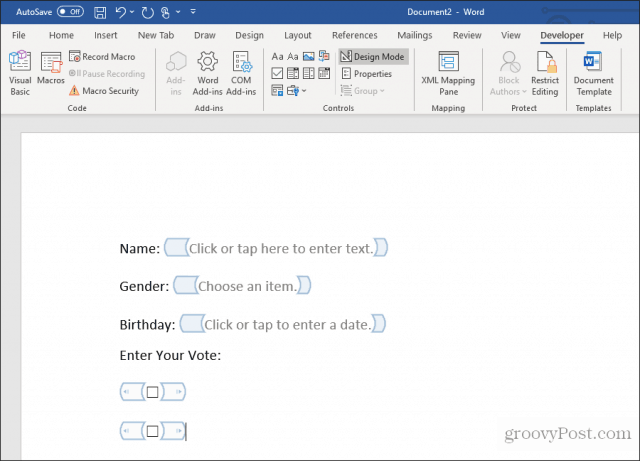Redo the last action

click(x=147, y=12)
